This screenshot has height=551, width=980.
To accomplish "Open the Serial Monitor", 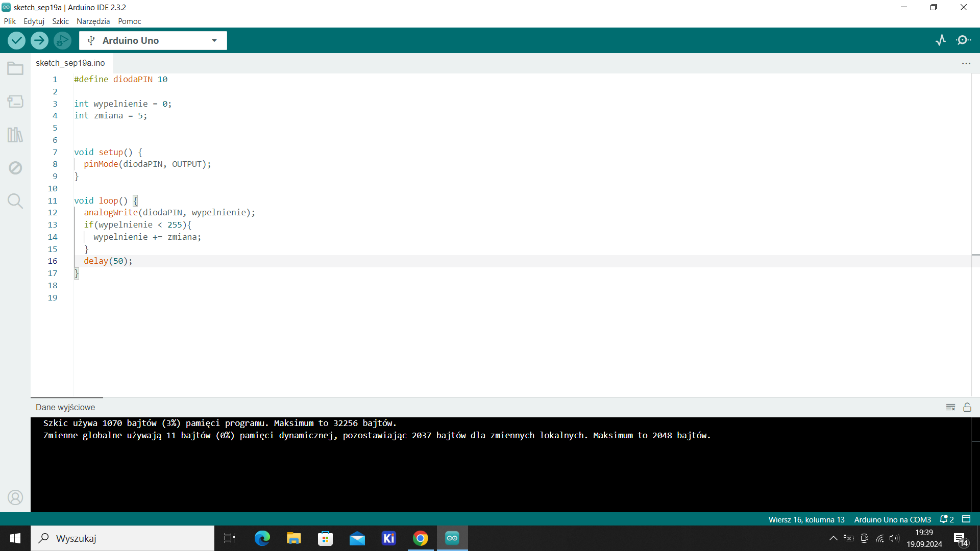I will [964, 40].
